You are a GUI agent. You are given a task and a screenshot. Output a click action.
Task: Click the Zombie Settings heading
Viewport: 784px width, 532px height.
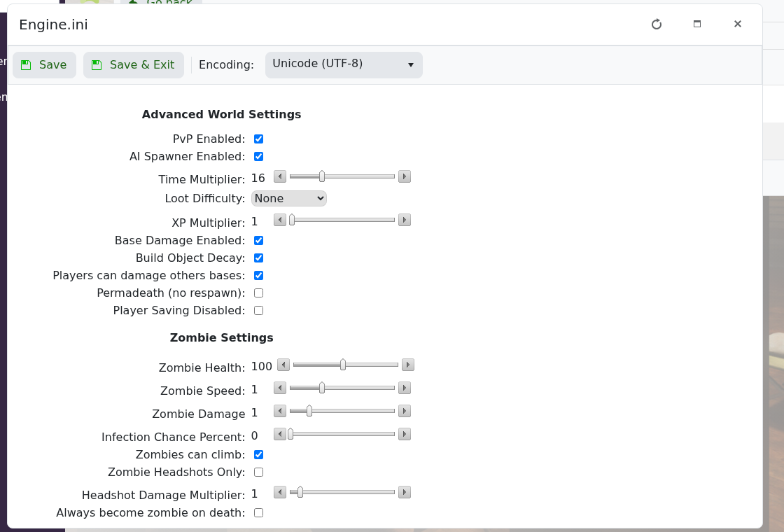221,338
